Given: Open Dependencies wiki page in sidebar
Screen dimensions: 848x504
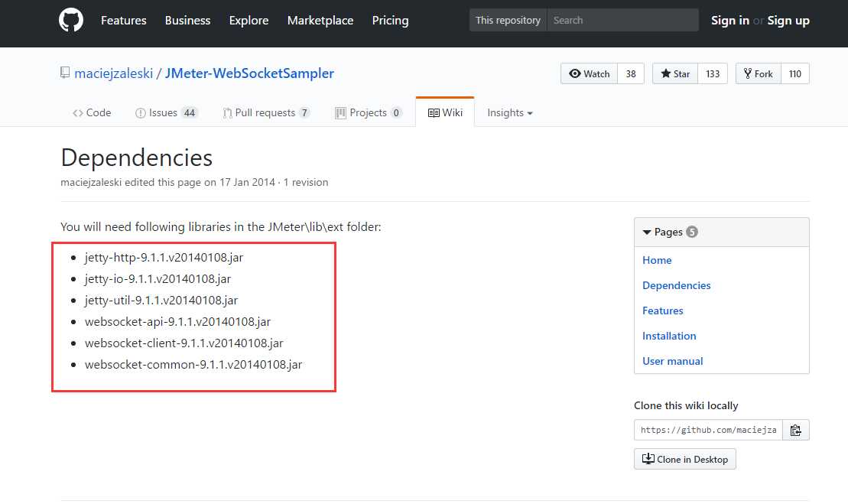Looking at the screenshot, I should click(676, 285).
